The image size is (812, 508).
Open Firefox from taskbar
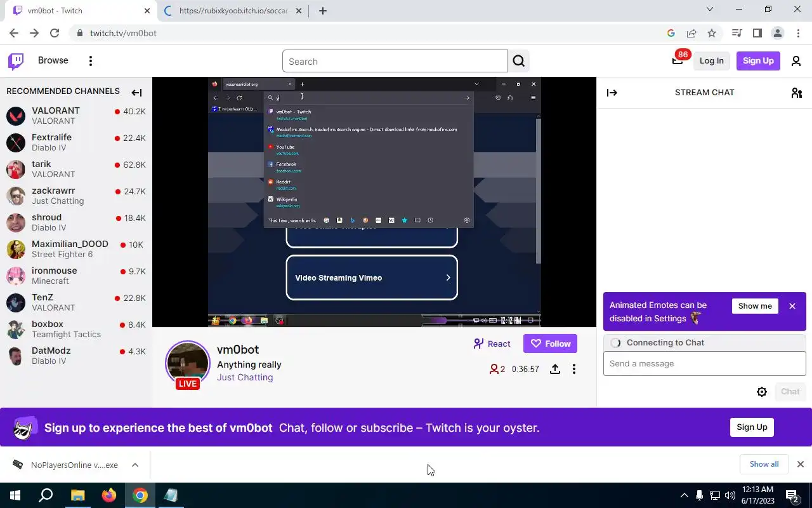coord(109,495)
